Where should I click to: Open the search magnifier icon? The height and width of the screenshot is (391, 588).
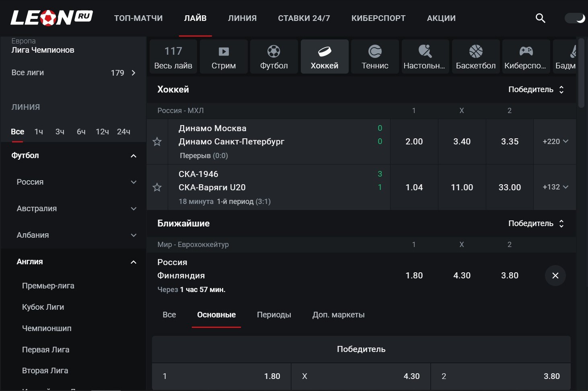(x=541, y=18)
